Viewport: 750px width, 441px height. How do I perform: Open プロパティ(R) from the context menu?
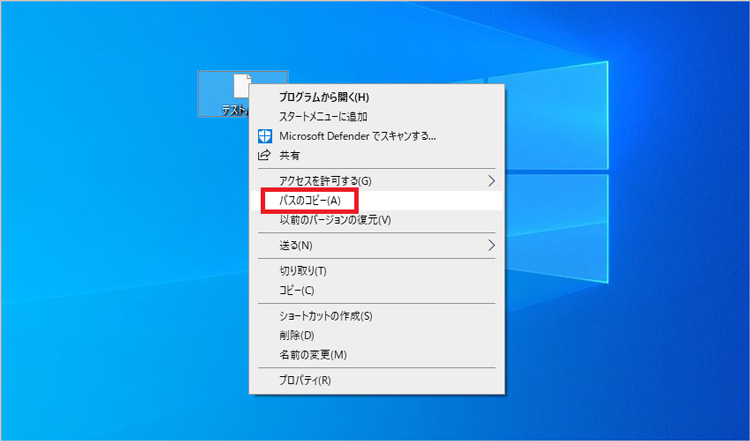376,380
